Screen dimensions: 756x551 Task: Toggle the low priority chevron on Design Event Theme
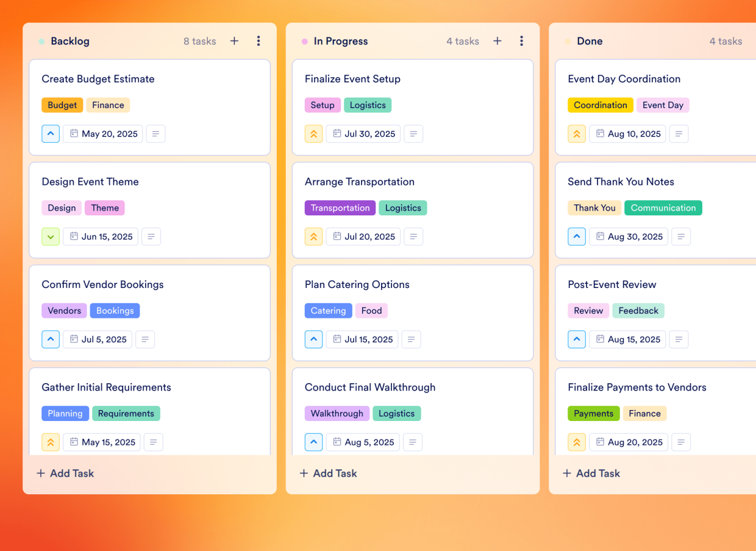(x=51, y=236)
